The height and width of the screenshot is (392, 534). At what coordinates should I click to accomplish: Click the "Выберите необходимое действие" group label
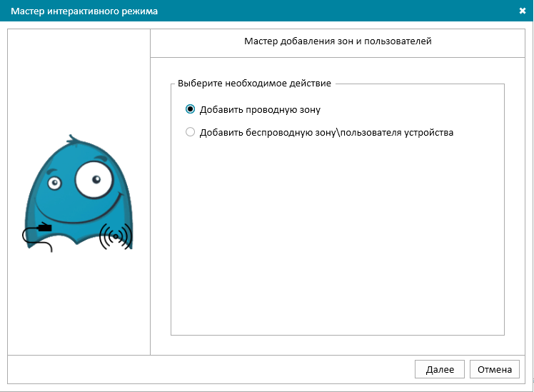(x=254, y=84)
